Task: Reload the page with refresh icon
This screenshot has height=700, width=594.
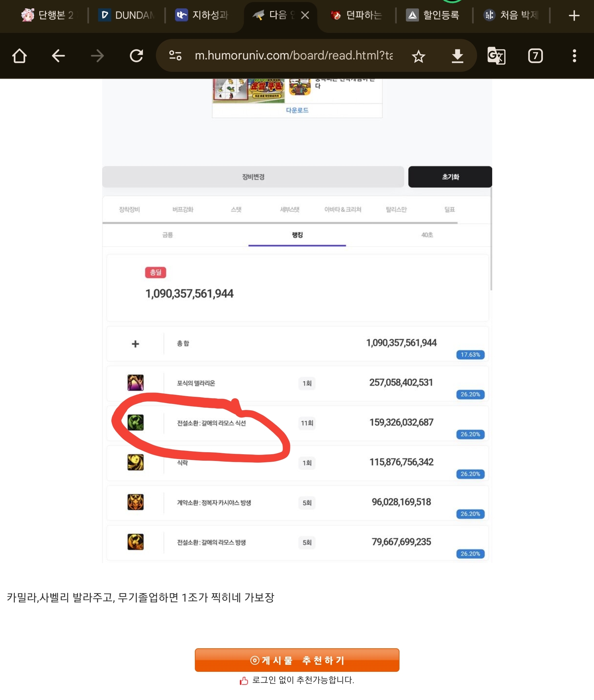Action: click(x=136, y=55)
